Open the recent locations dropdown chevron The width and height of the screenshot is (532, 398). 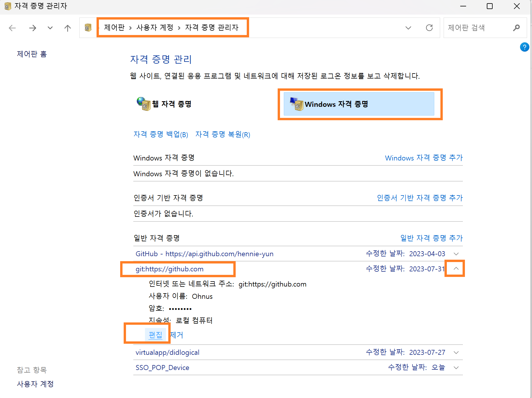click(x=50, y=28)
